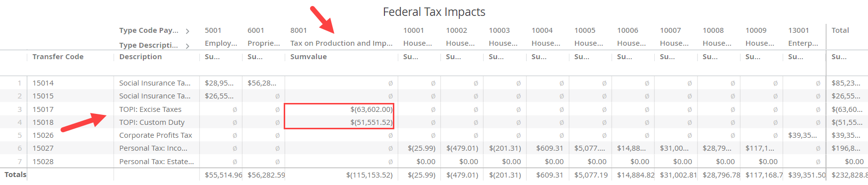Open the 8001 Tax on Production column header

click(x=341, y=37)
